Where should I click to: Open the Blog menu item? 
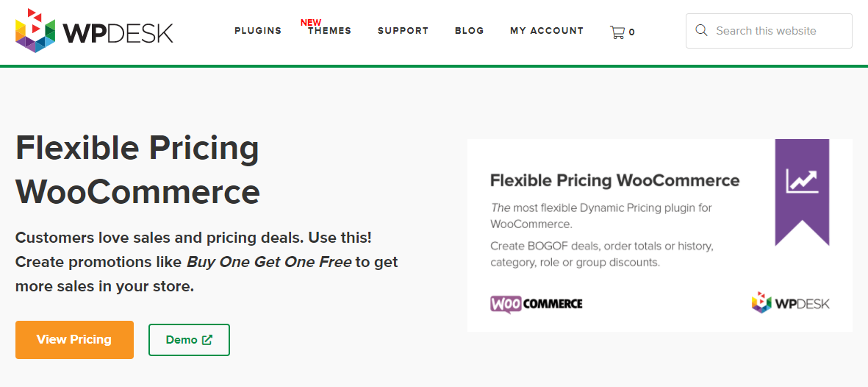[x=470, y=31]
